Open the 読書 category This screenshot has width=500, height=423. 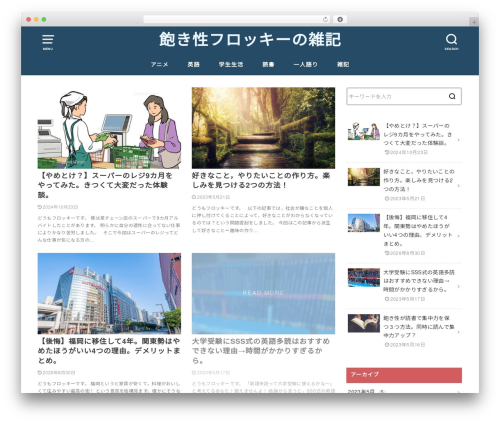[268, 64]
